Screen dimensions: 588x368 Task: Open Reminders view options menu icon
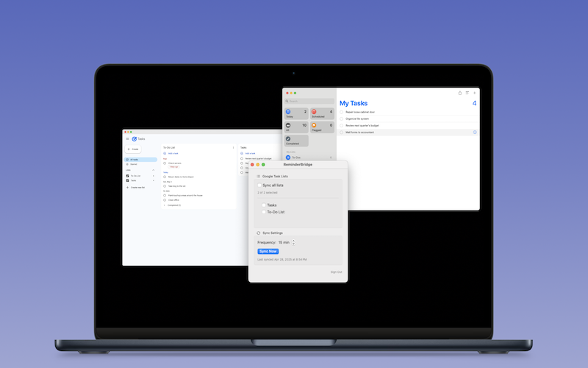[x=467, y=93]
